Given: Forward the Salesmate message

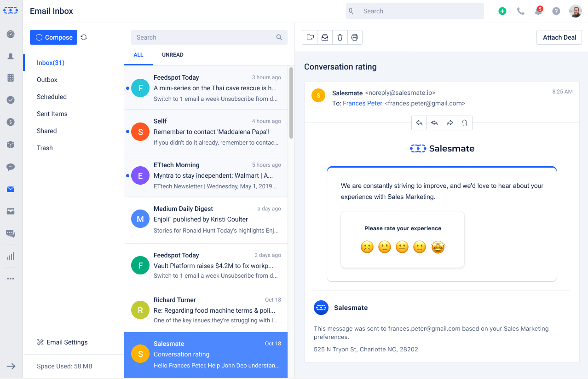Looking at the screenshot, I should (450, 123).
